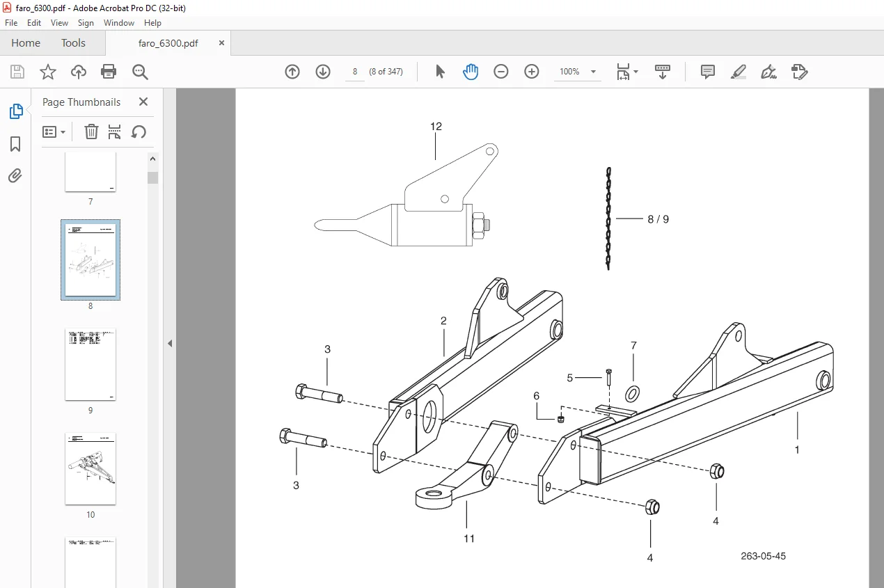Zoom in using the plus icon
The width and height of the screenshot is (884, 588).
532,72
